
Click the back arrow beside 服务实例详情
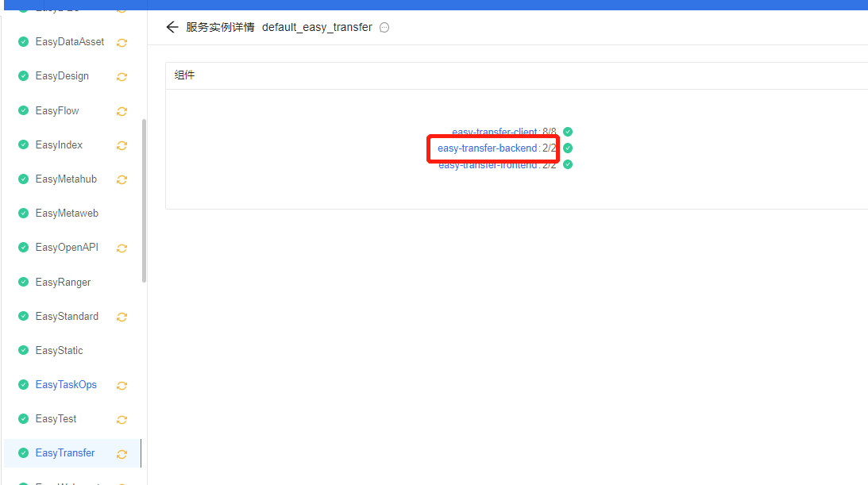point(172,27)
